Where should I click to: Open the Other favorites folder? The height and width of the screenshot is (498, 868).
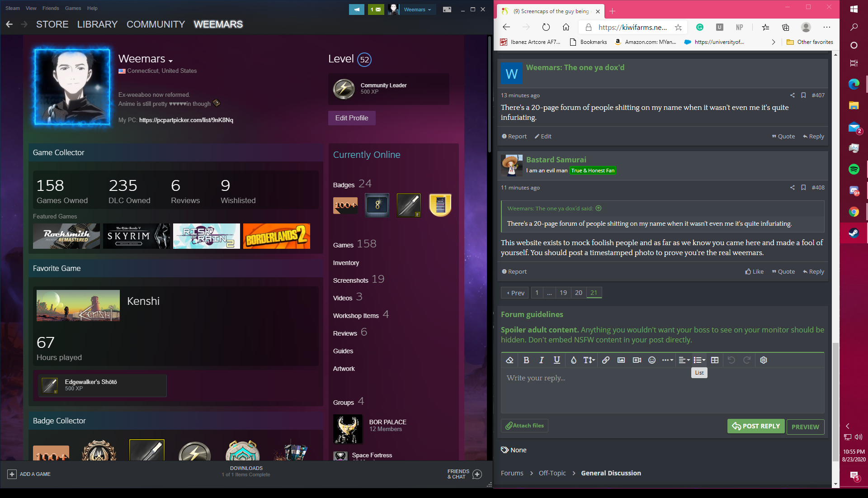(810, 42)
